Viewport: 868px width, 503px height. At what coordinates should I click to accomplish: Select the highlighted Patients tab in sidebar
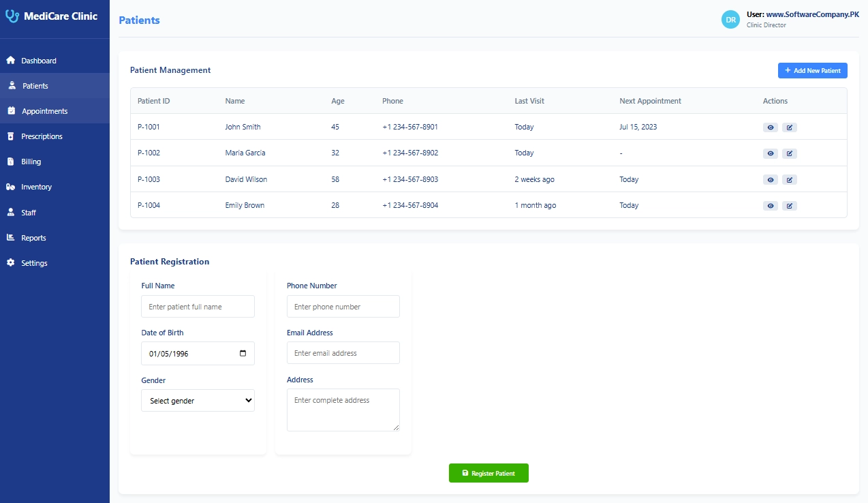[34, 85]
